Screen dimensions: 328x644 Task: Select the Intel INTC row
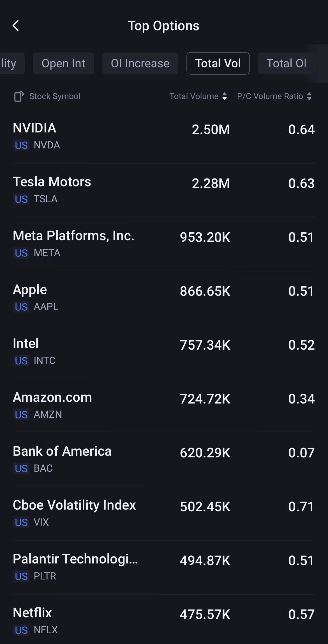[164, 352]
